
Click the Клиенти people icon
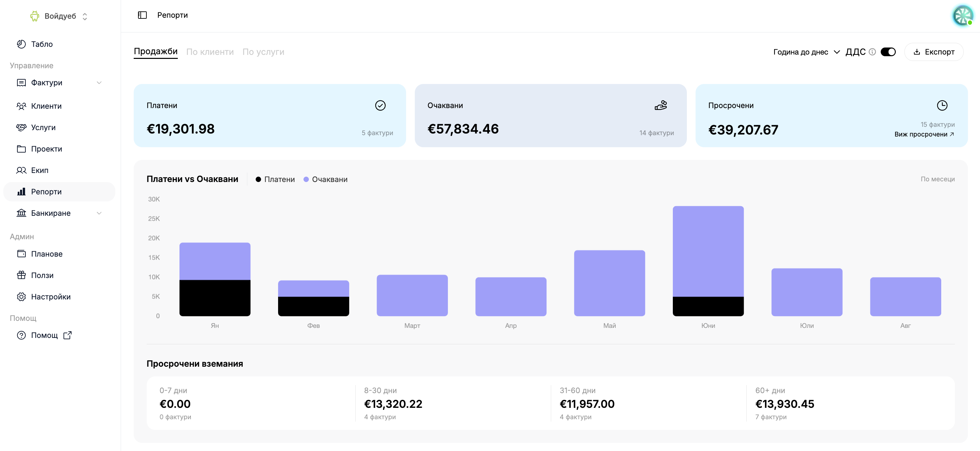tap(21, 106)
